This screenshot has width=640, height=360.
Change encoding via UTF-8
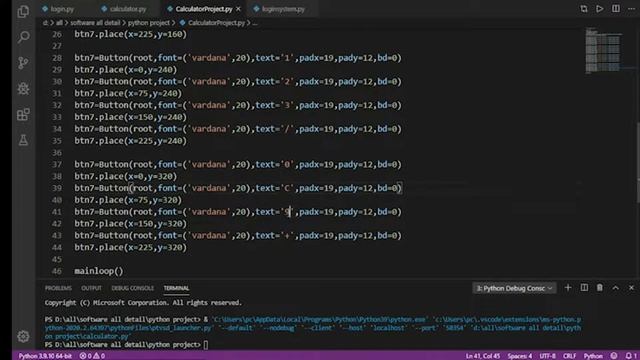tap(547, 356)
